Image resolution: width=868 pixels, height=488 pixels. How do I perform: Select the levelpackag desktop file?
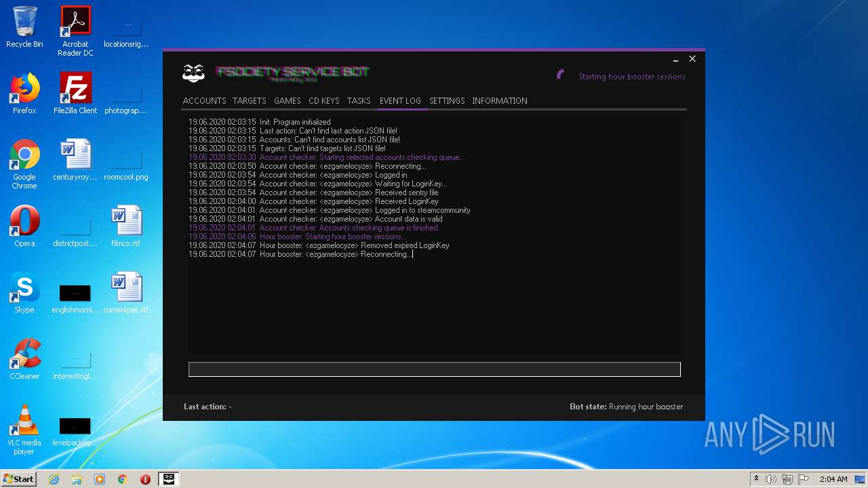click(x=75, y=431)
